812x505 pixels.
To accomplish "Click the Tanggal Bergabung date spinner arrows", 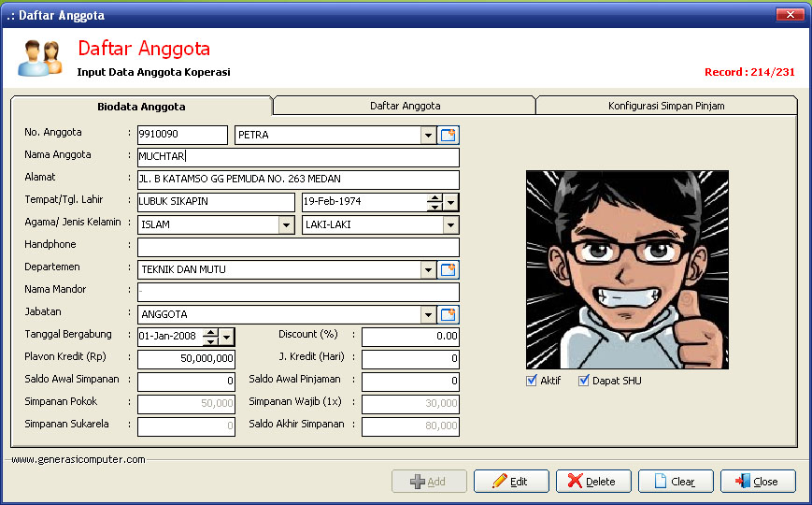I will pyautogui.click(x=210, y=337).
